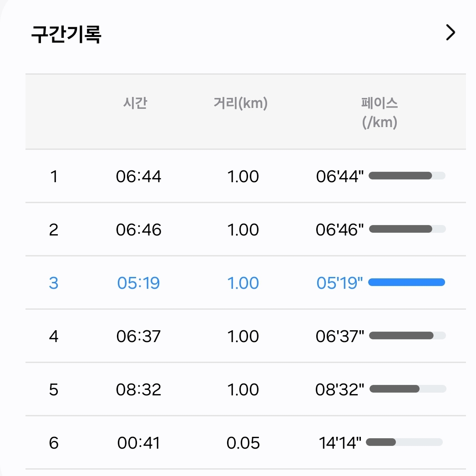
Task: Click lap 5 pace bar 08'32"
Action: tap(408, 389)
